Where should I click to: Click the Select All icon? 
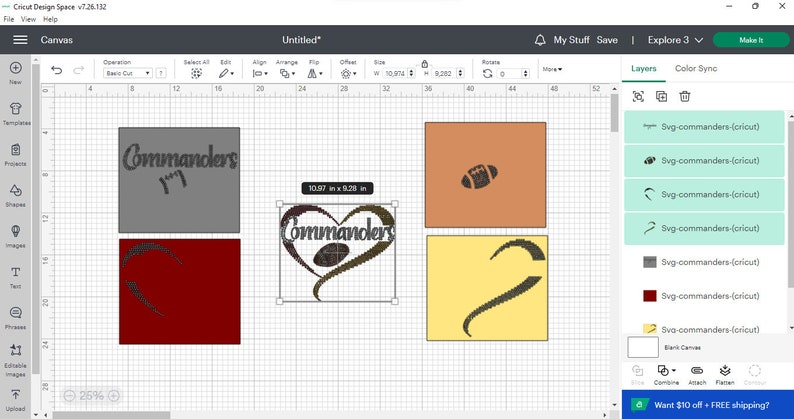(196, 73)
